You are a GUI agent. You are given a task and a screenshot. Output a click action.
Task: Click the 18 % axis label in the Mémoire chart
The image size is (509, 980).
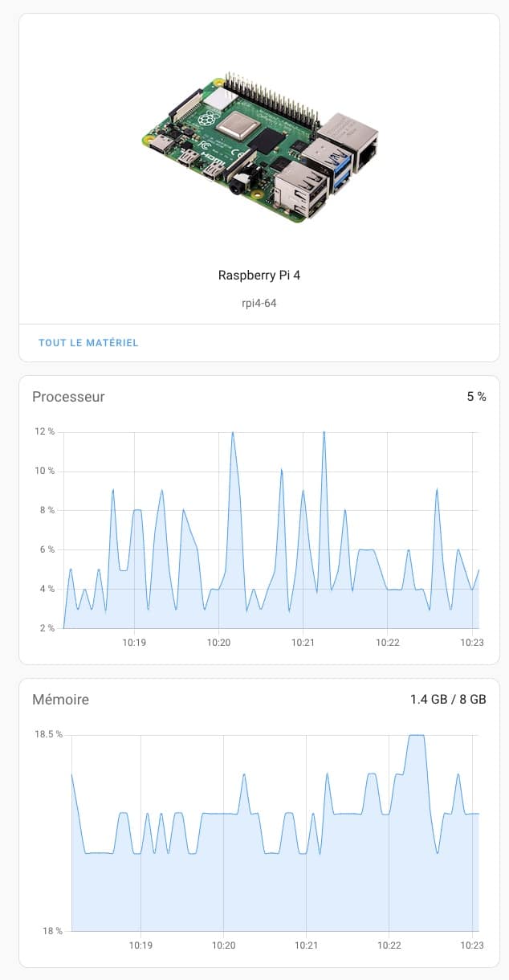(52, 932)
